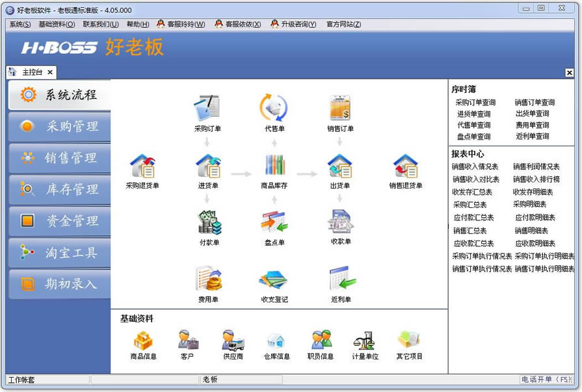Image resolution: width=582 pixels, height=392 pixels.
Task: Open the 销售订单执行明细表 report
Action: point(544,268)
